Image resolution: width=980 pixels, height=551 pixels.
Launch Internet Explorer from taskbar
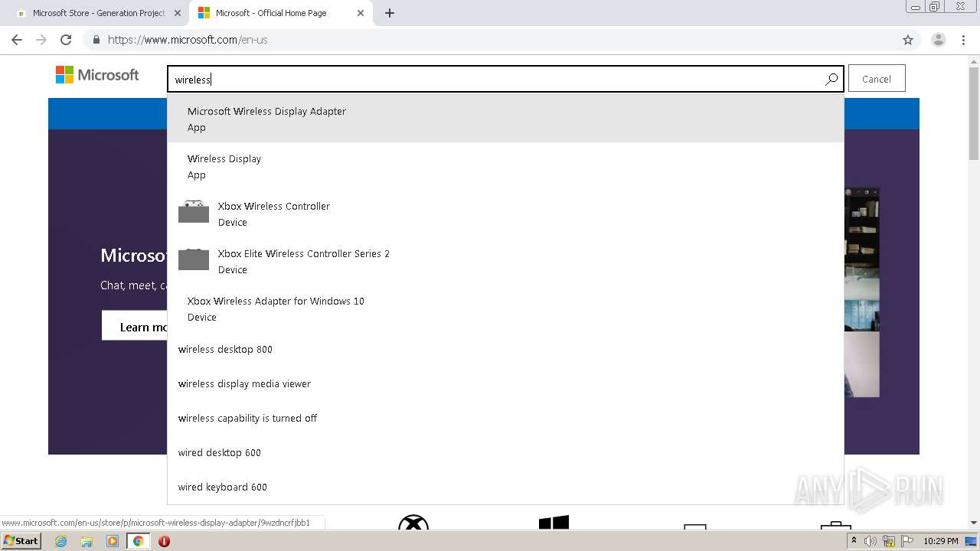[x=60, y=541]
